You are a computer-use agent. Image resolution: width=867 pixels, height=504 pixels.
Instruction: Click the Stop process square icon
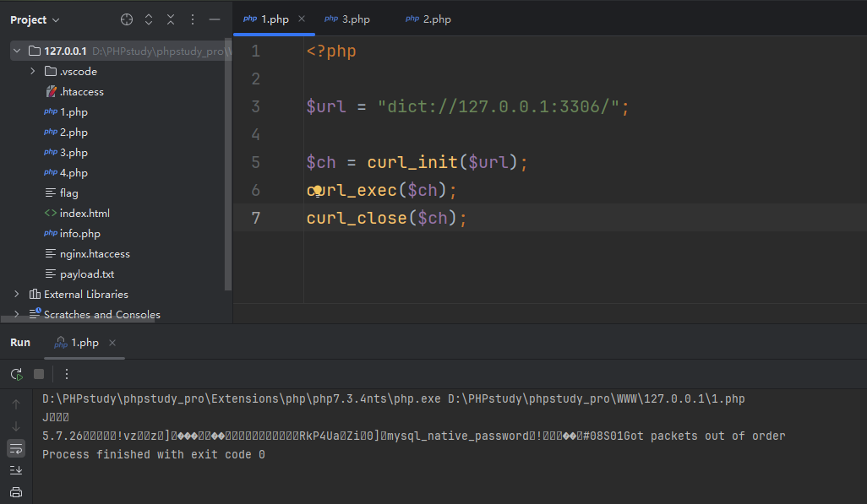point(39,374)
